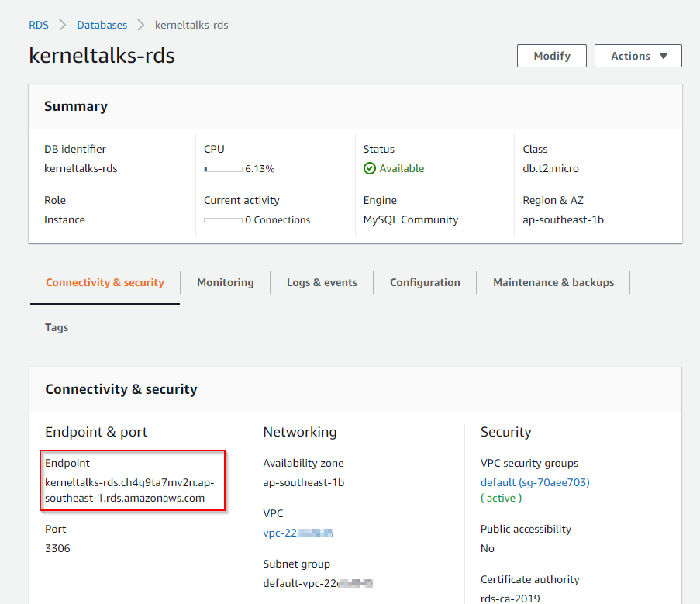700x604 pixels.
Task: Click kerneltalks-rds breadcrumb text
Action: point(191,25)
